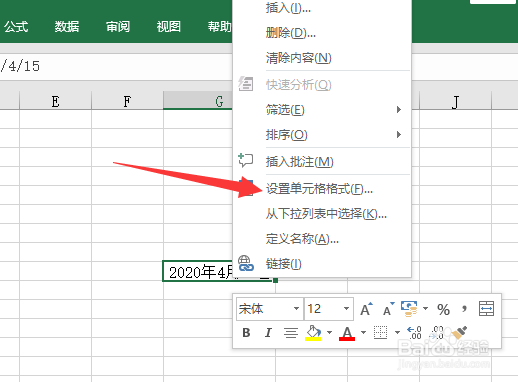The height and width of the screenshot is (382, 518).
Task: Apply accounting number format from mini toolbar
Action: (x=409, y=309)
